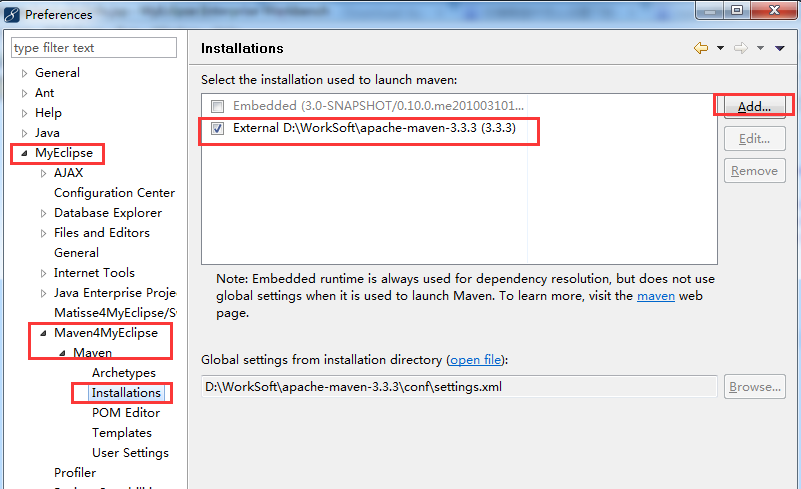Viewport: 801px width, 489px height.
Task: Uncheck the External apache-maven-3.3.3 checkbox
Action: pos(218,128)
